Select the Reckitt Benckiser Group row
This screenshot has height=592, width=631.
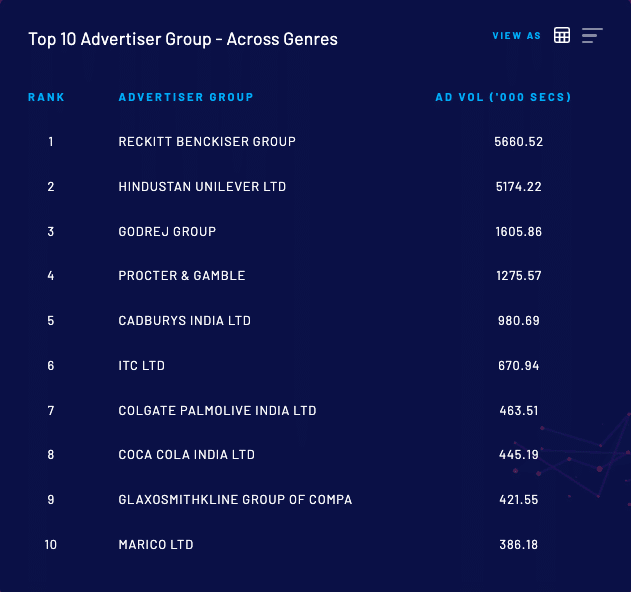pos(207,142)
